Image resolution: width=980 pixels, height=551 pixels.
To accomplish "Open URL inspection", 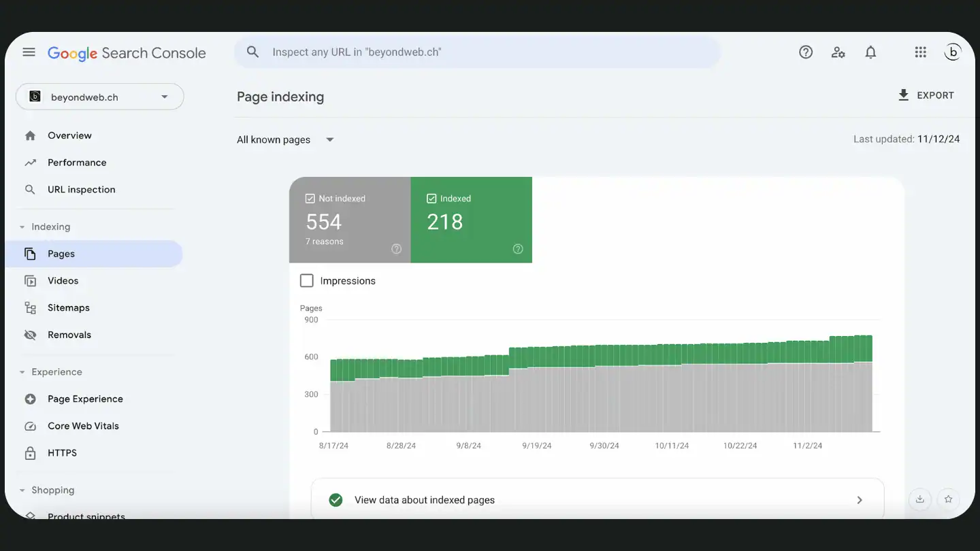I will (x=82, y=190).
